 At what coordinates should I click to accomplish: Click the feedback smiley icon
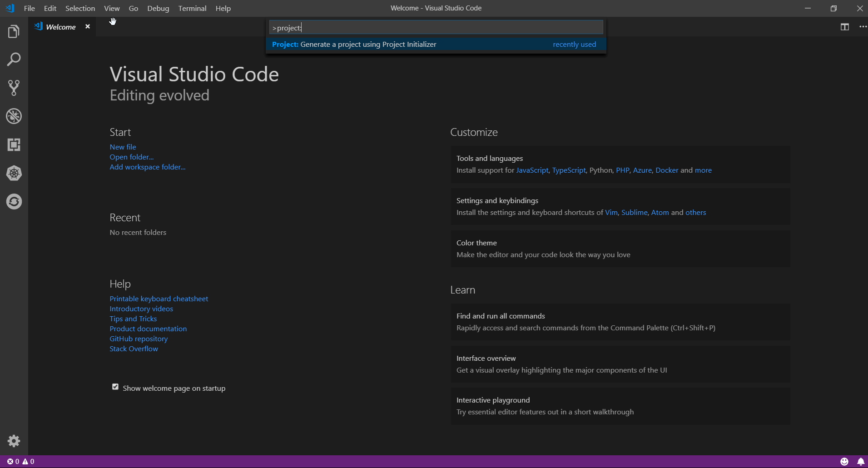point(844,462)
